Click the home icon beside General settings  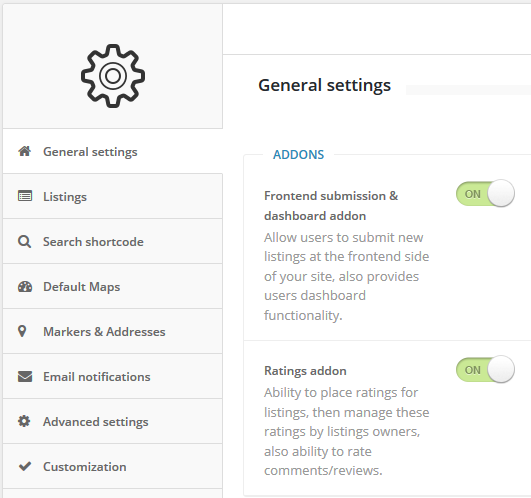click(25, 151)
